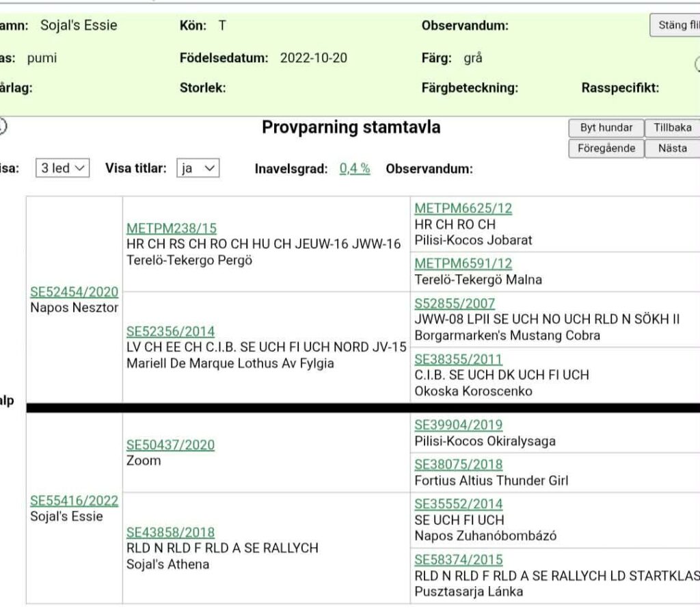
Task: Open METPM238/15 registration link
Action: pyautogui.click(x=171, y=228)
